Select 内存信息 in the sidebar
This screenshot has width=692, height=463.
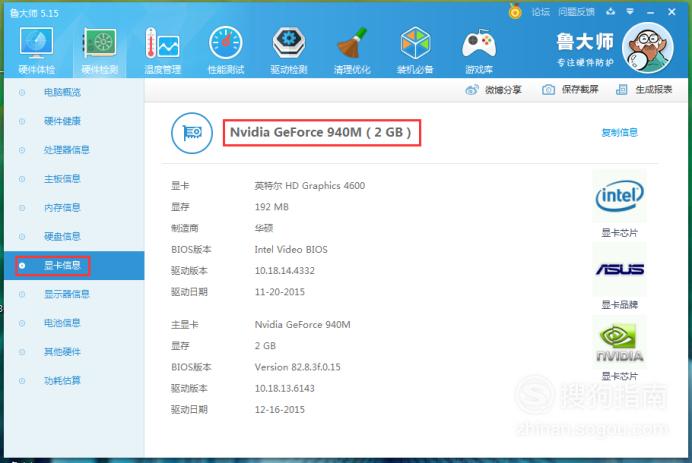(x=62, y=207)
